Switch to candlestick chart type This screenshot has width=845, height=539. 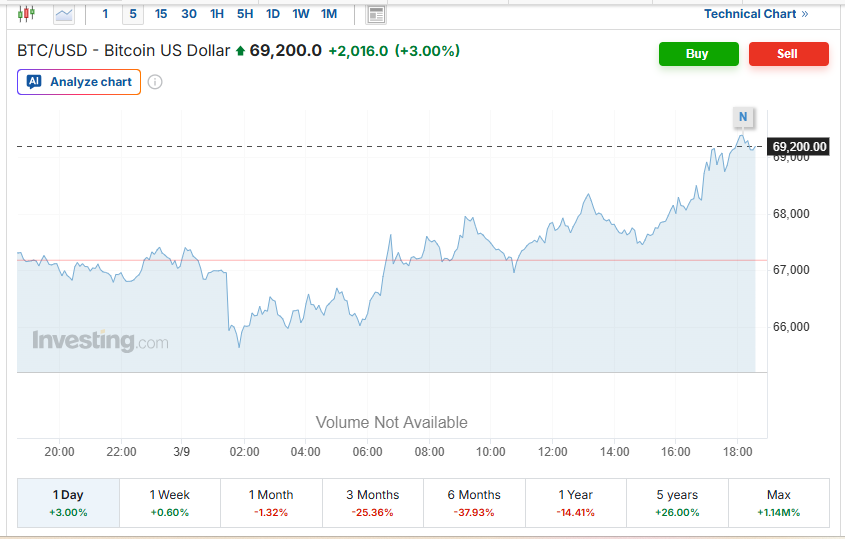tap(27, 14)
